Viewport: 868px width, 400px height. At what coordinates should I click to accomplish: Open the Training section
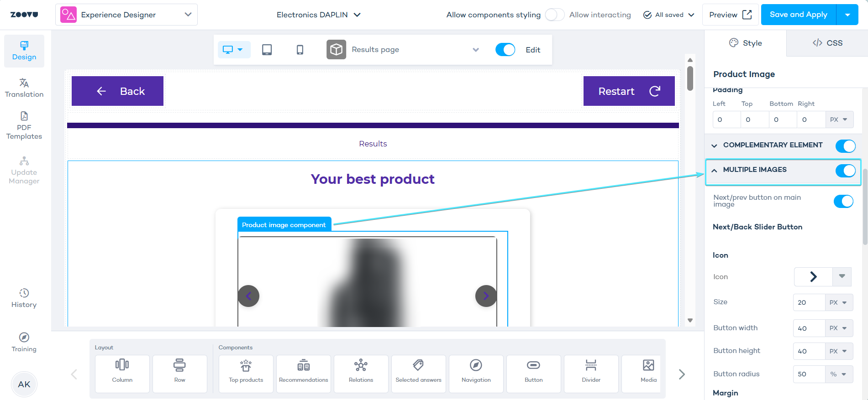(x=24, y=343)
